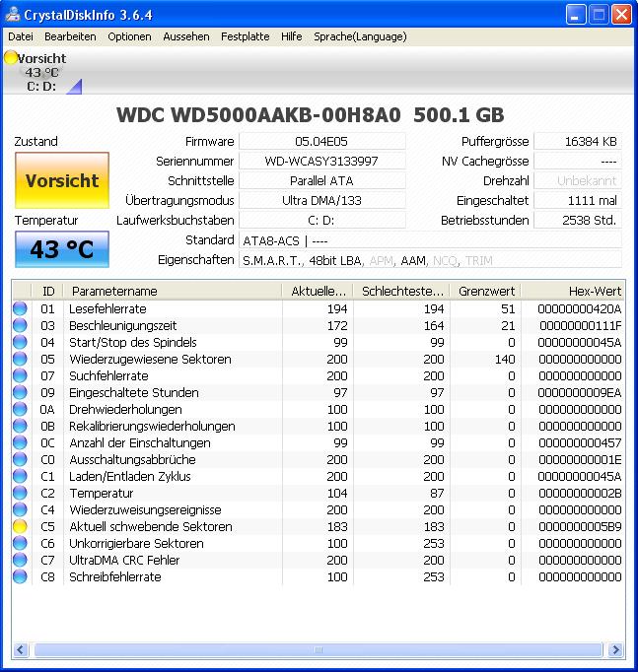Viewport: 638px width, 672px height.
Task: Open the Optionen menu
Action: pyautogui.click(x=129, y=36)
